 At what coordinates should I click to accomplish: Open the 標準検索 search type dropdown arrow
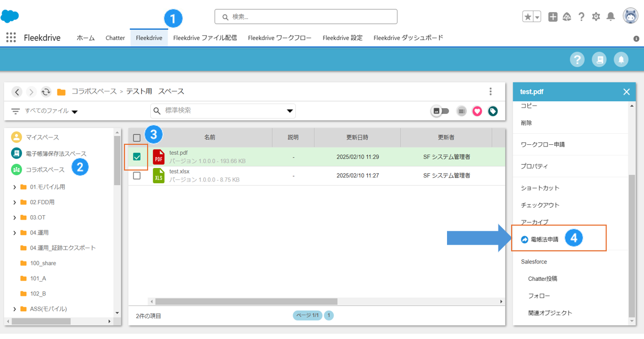pos(289,111)
